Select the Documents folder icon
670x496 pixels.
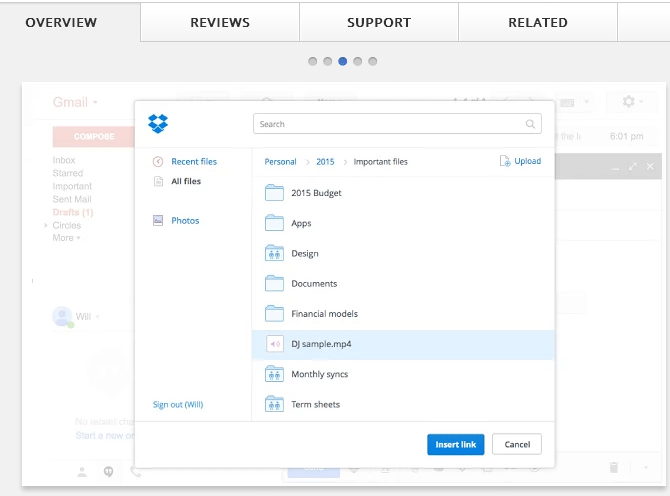(x=274, y=283)
